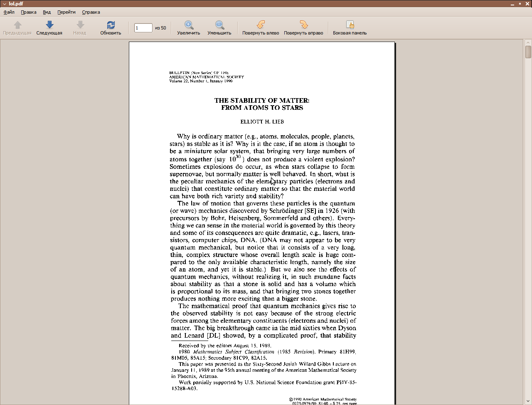Viewport: 532px width, 405px height.
Task: Expand the Перейти menu
Action: (66, 12)
